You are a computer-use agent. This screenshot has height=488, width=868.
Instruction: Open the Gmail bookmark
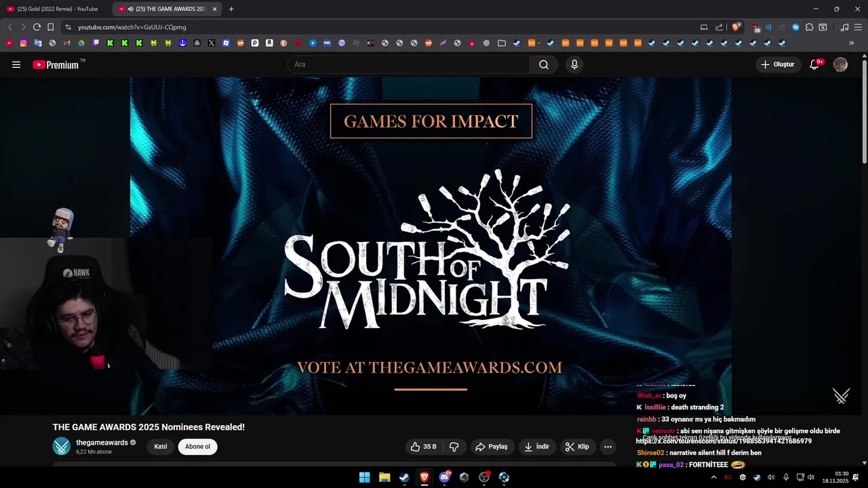point(66,43)
